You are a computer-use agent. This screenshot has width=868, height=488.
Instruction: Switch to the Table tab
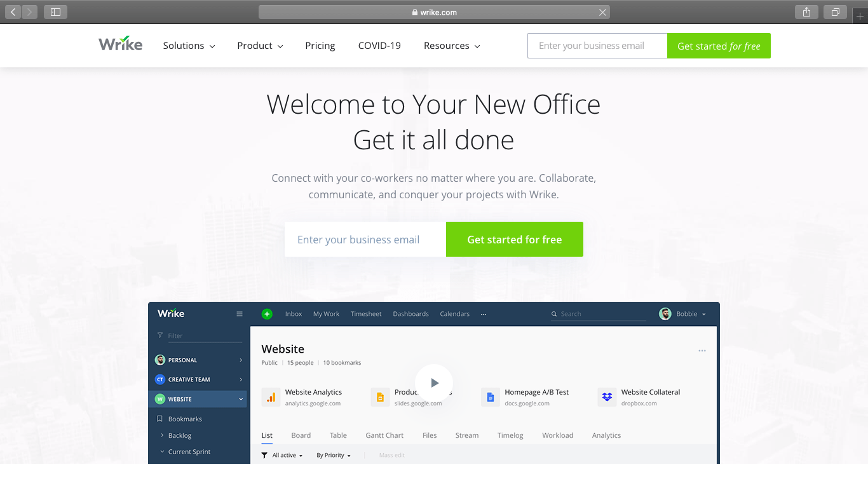click(338, 435)
